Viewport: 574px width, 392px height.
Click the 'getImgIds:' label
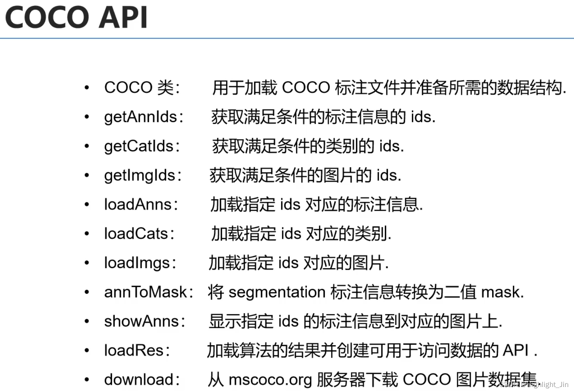143,175
